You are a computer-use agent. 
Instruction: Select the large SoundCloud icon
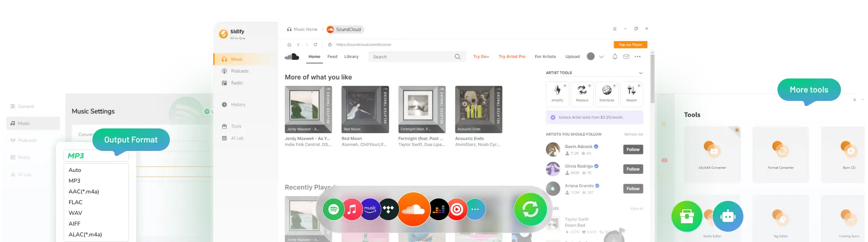(413, 209)
